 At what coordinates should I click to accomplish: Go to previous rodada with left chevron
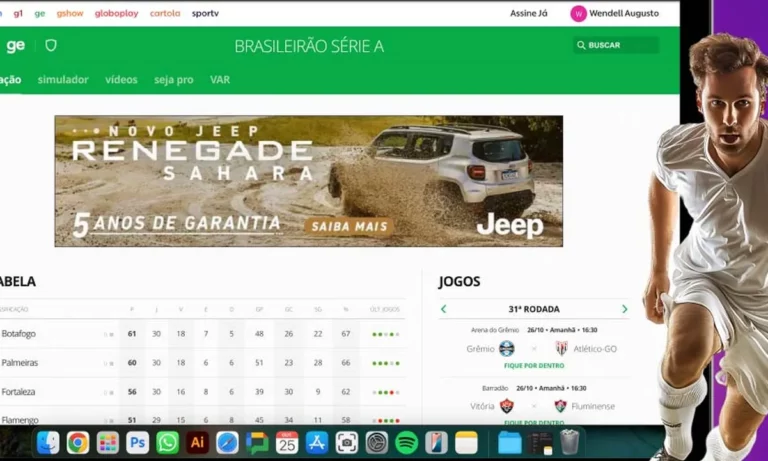click(444, 309)
